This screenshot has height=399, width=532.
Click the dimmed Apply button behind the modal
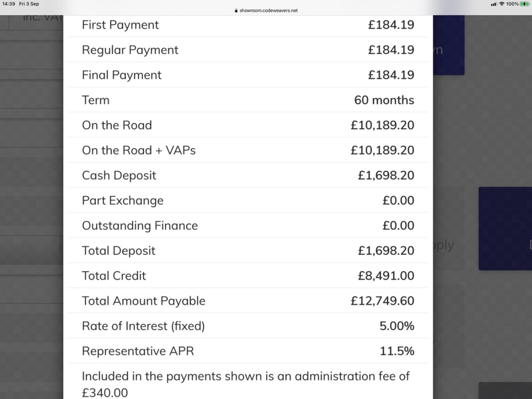tap(443, 245)
